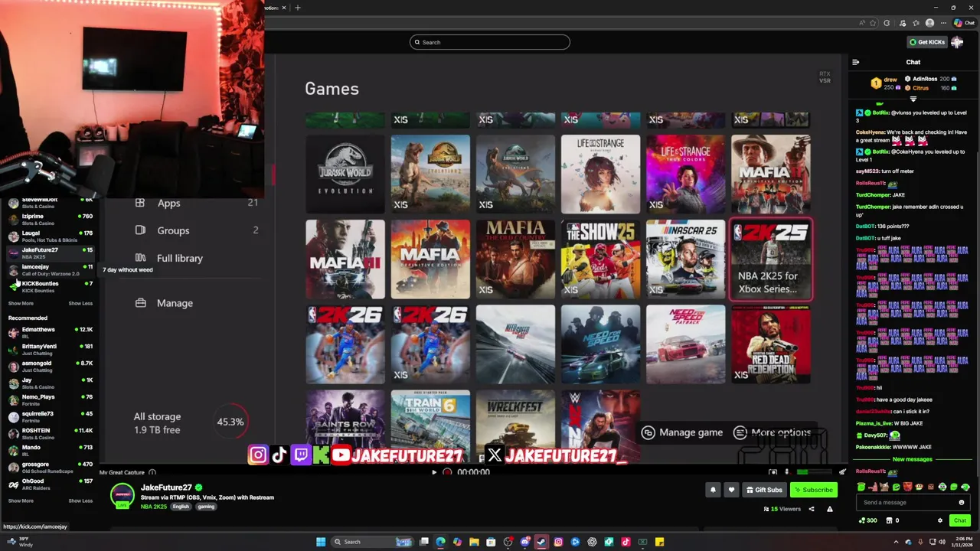980x551 pixels.
Task: Open a new browser tab
Action: [297, 8]
